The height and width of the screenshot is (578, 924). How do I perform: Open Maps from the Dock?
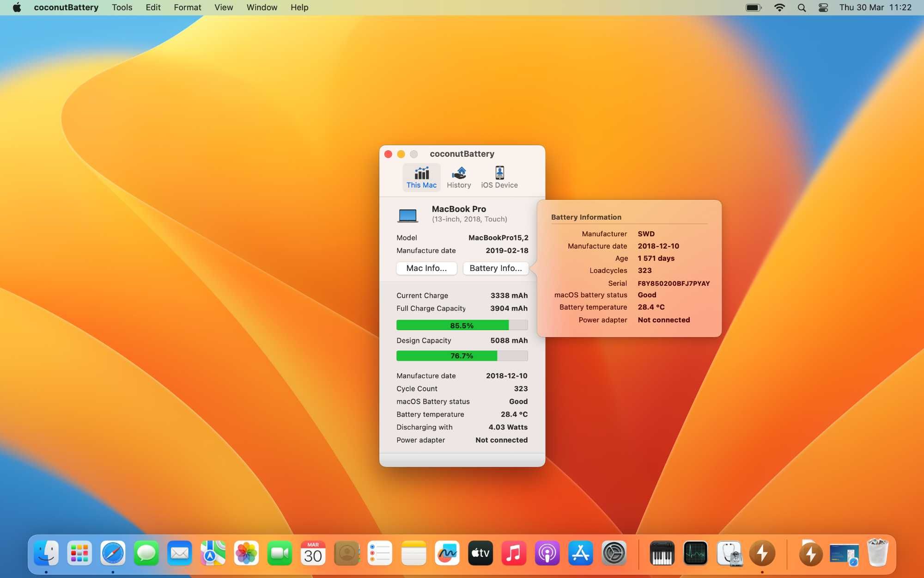[x=213, y=553]
